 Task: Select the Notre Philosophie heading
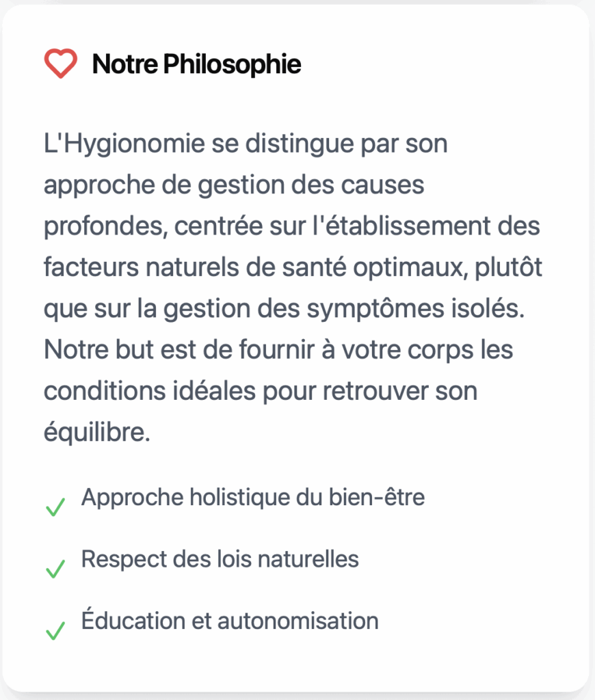click(196, 65)
